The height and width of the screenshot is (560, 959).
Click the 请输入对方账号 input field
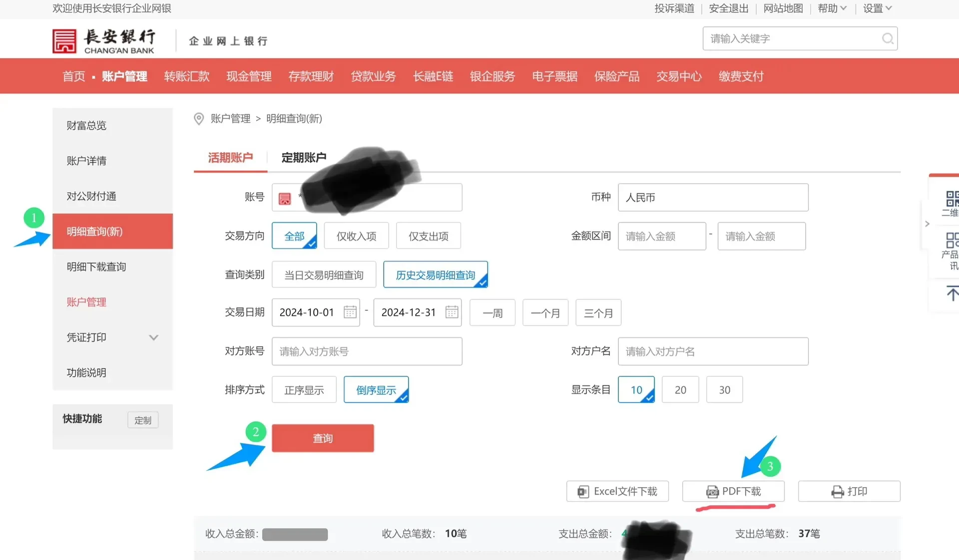coord(367,351)
